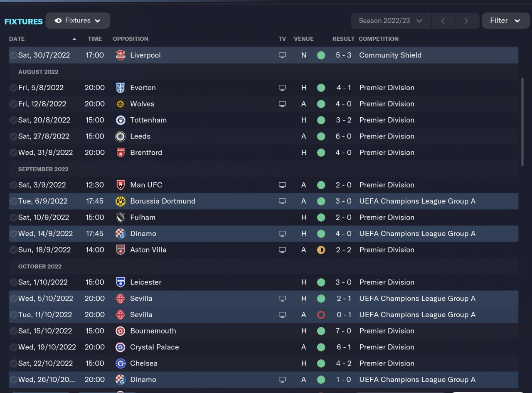Sort fixtures by the Opposition column
Viewport: 532px width, 393px height.
click(131, 39)
